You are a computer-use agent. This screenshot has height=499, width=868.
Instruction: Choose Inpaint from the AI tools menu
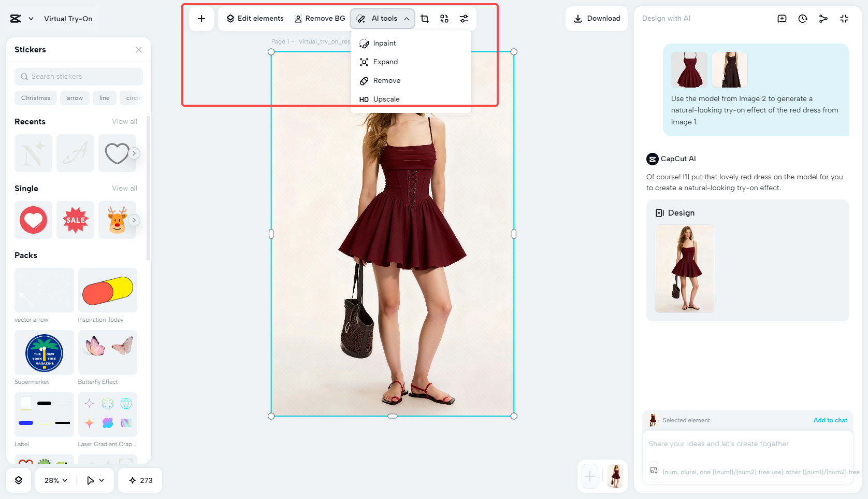click(384, 43)
